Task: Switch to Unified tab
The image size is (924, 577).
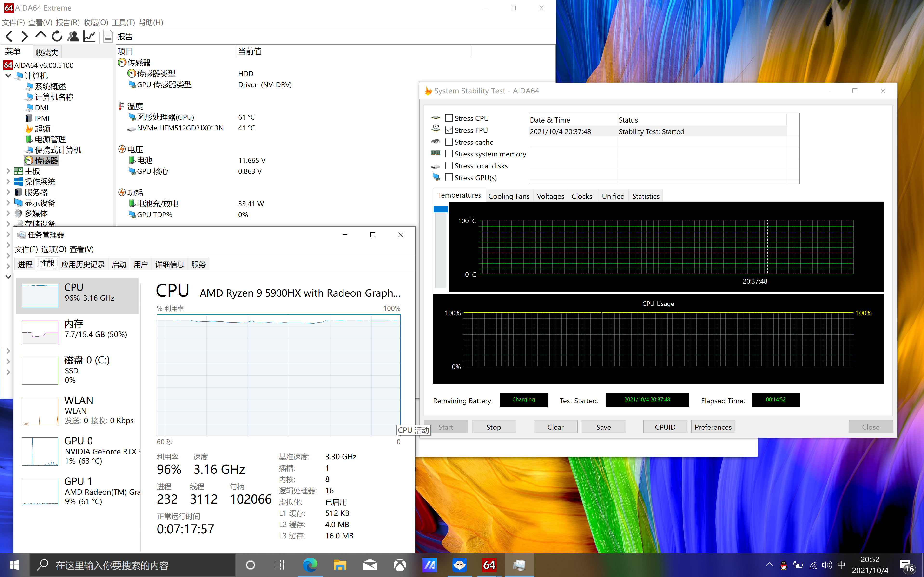Action: tap(613, 196)
